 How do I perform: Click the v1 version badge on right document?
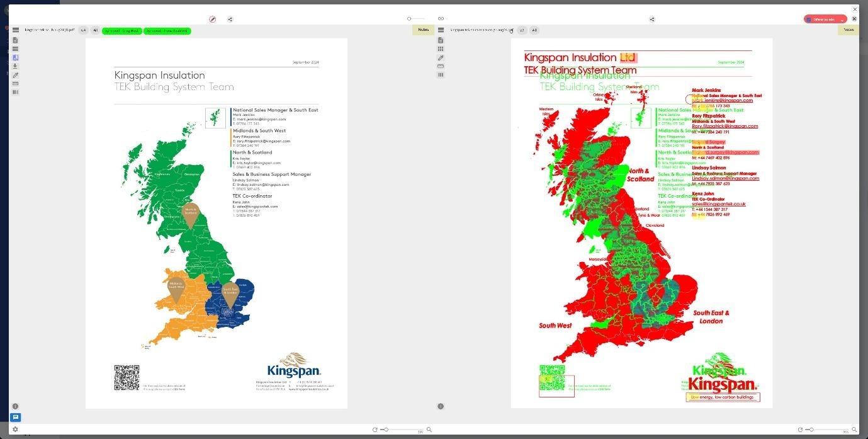(x=522, y=30)
